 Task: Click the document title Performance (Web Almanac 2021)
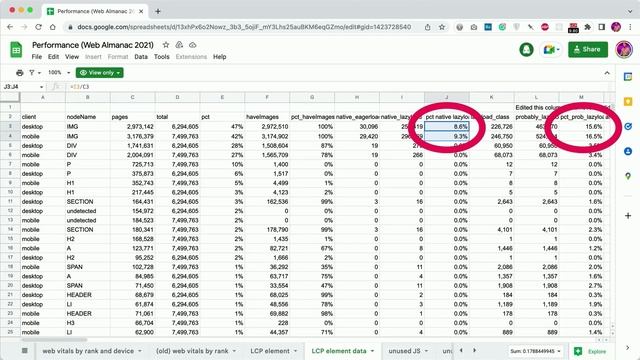click(93, 45)
